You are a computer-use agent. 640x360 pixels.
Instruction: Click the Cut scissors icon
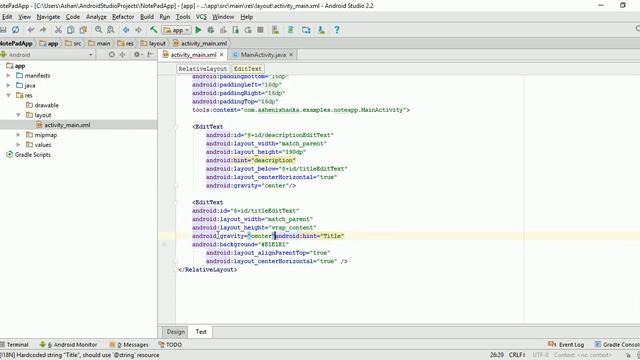pyautogui.click(x=58, y=30)
